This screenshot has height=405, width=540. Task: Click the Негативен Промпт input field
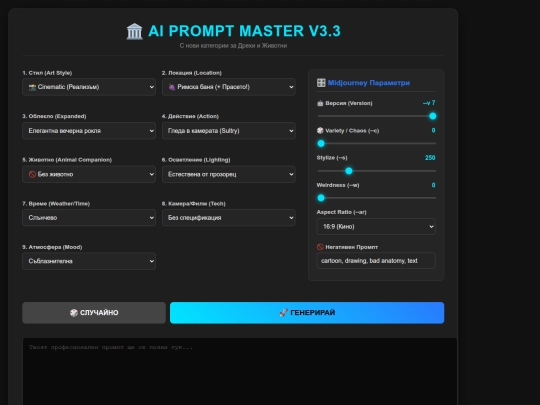376,261
